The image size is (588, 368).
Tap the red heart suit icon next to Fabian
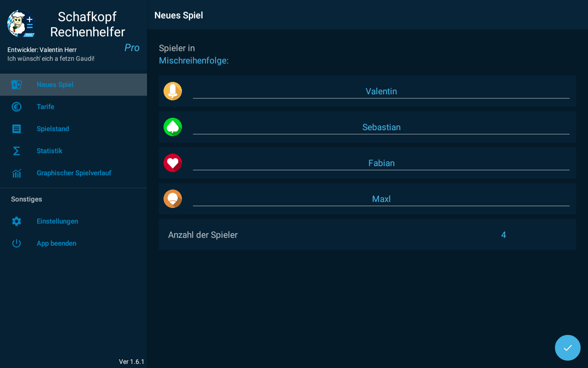tap(173, 163)
